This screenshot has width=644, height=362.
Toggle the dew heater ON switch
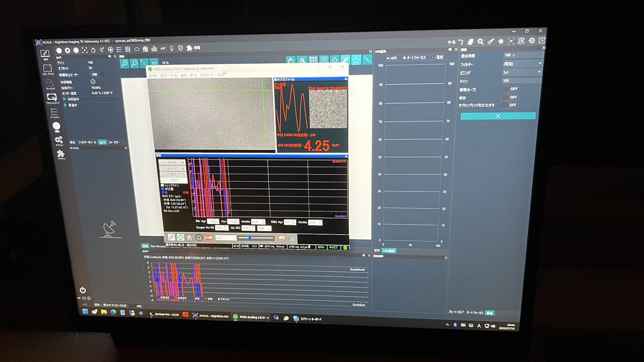[x=98, y=75]
